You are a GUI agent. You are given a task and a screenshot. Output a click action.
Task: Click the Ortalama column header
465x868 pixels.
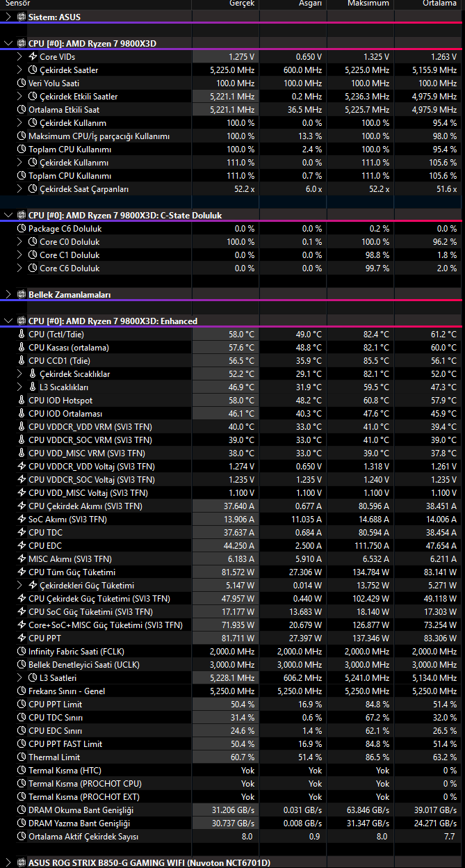click(x=427, y=3)
